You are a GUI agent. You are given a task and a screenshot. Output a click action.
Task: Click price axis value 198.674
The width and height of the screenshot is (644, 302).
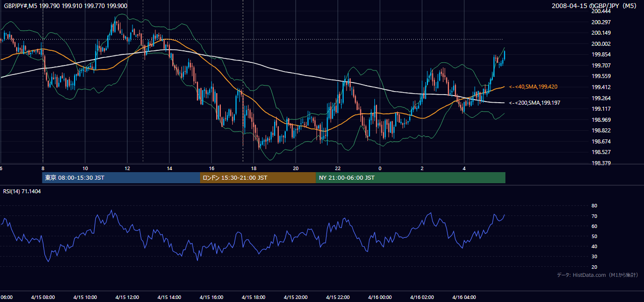click(601, 141)
